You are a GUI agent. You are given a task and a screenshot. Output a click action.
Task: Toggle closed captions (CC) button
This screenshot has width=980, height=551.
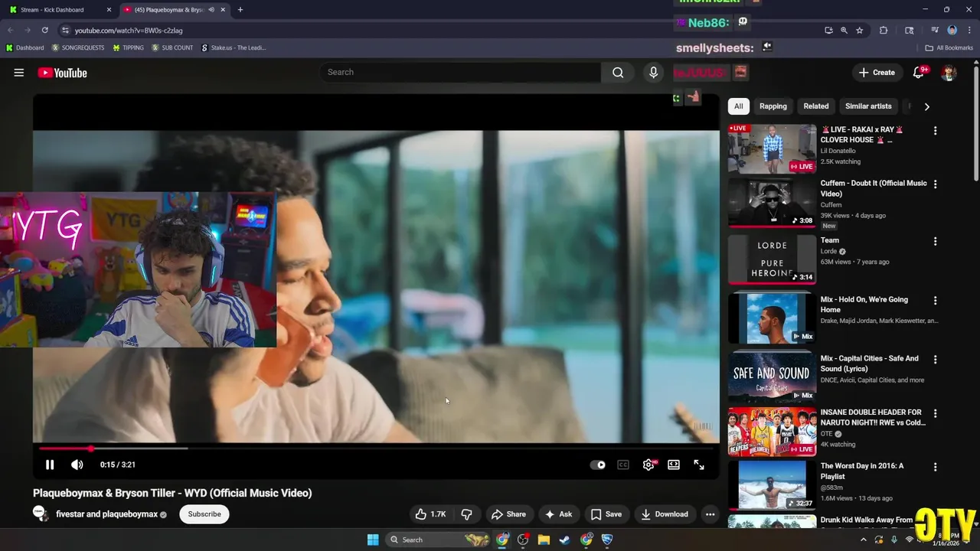pos(623,465)
